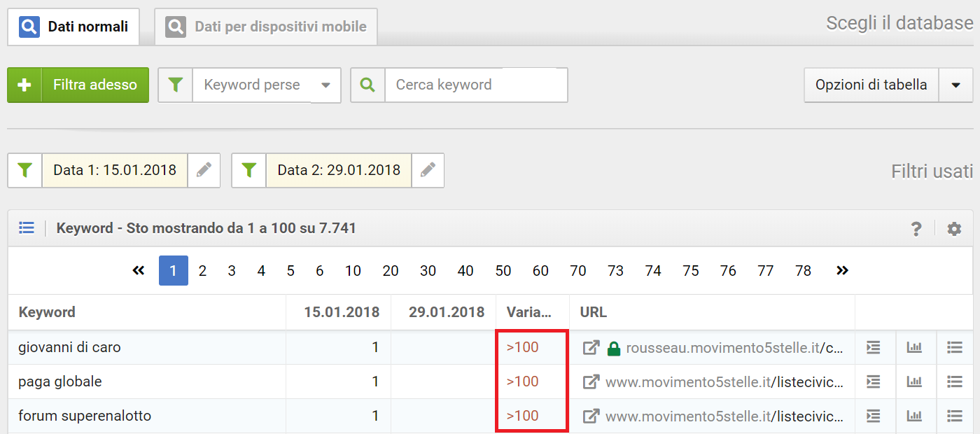Viewport: 980px width, 434px height.
Task: Click the Cerca keyword search field
Action: coord(476,85)
